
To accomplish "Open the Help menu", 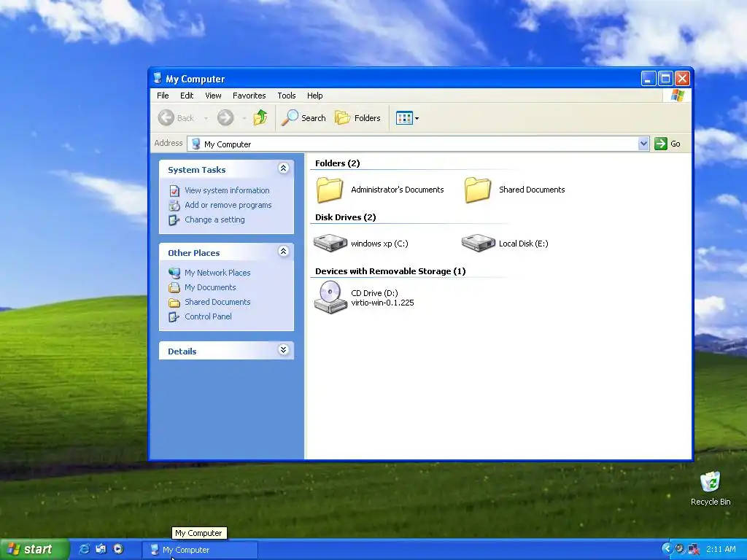I will pos(314,96).
